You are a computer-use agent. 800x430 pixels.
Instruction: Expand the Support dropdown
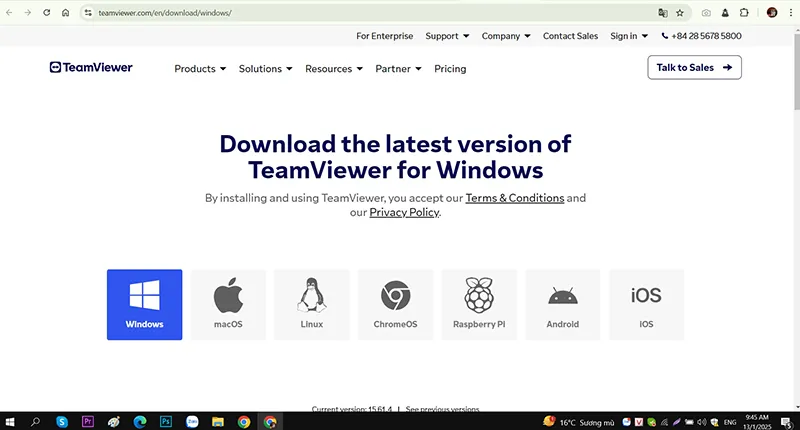coord(447,36)
